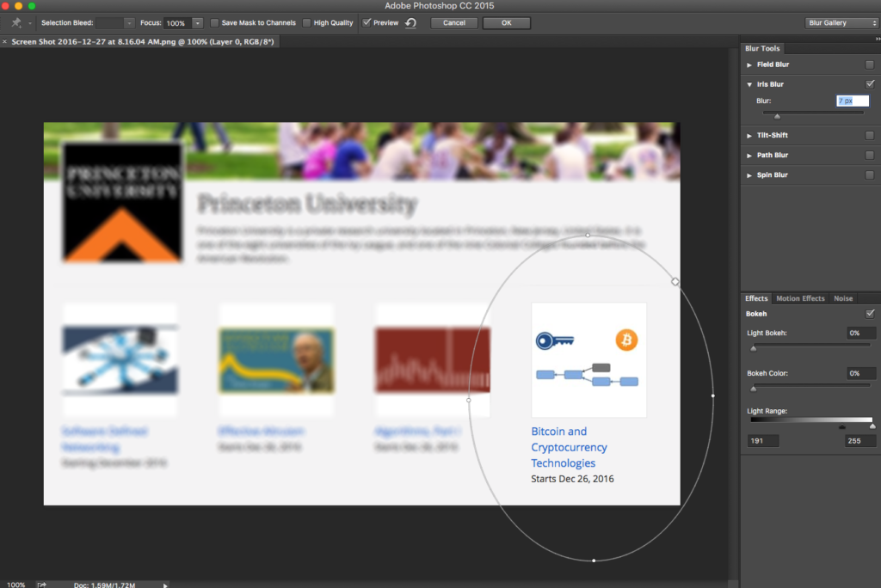The width and height of the screenshot is (881, 588).
Task: Toggle the Bokeh checkbox
Action: [870, 314]
